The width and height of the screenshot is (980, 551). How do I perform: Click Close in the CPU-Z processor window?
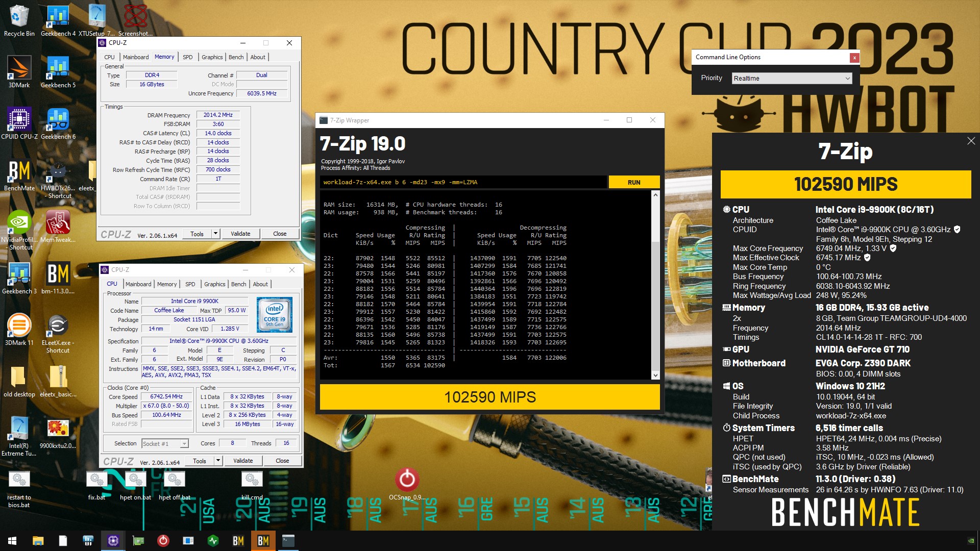[x=282, y=461]
